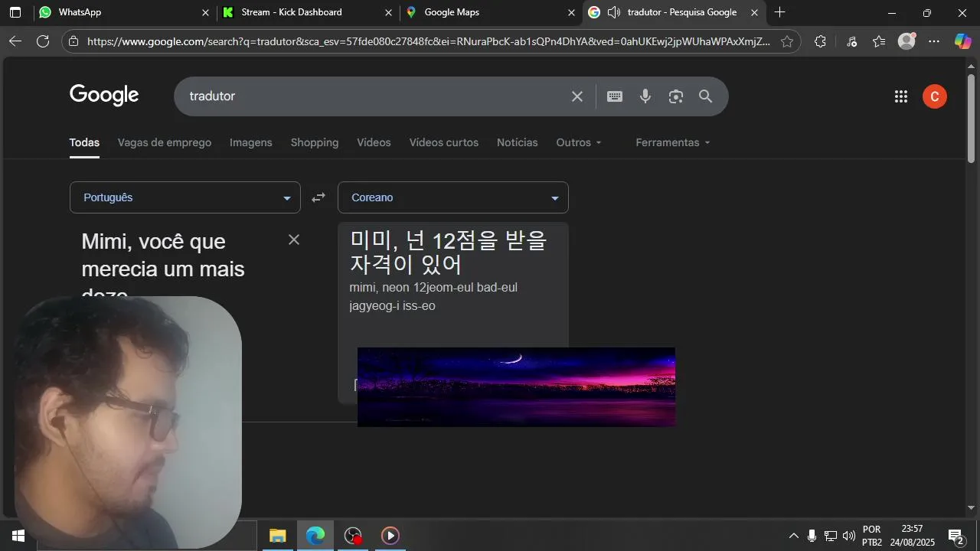This screenshot has width=980, height=551.
Task: Select the Notícias results tab
Action: (518, 142)
